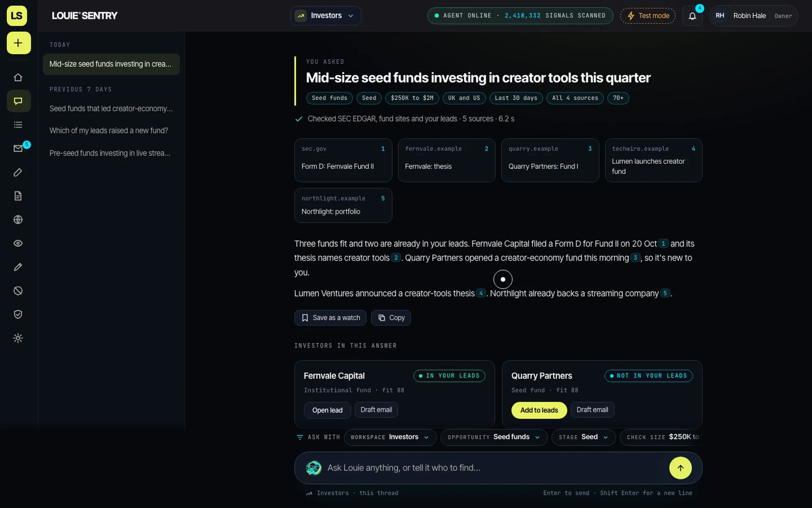Open northlight.example portfolio source card
The image size is (812, 508).
click(343, 205)
